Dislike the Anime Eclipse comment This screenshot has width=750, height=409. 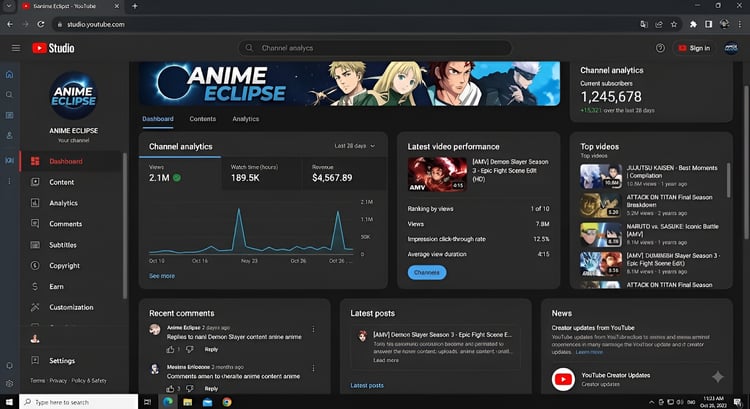(x=189, y=350)
